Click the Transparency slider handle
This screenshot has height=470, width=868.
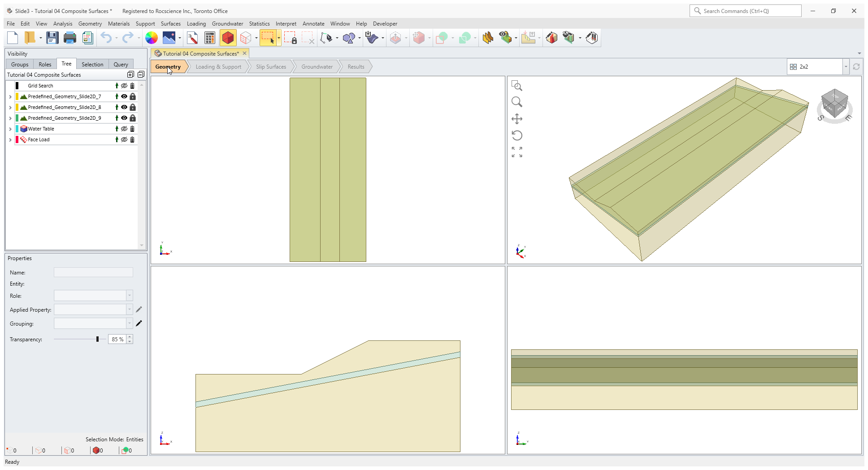point(97,339)
